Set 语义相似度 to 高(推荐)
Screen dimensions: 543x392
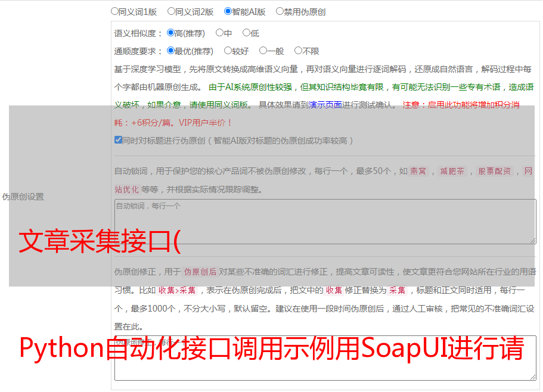(170, 33)
